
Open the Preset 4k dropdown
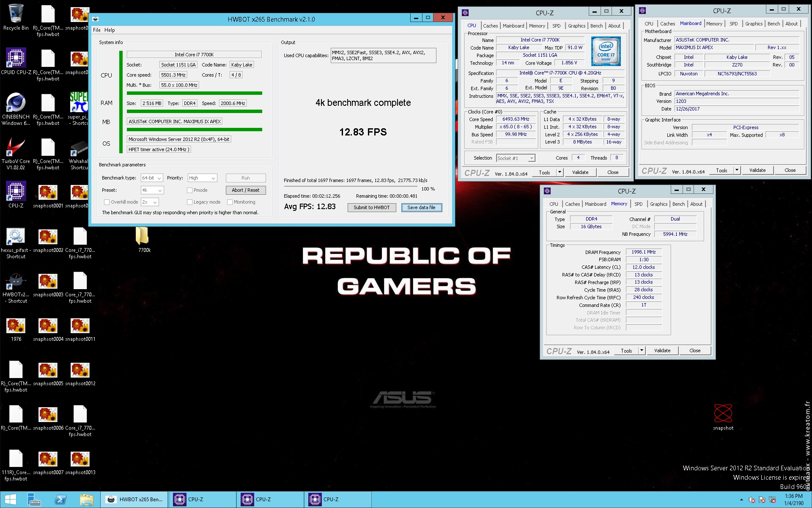152,190
